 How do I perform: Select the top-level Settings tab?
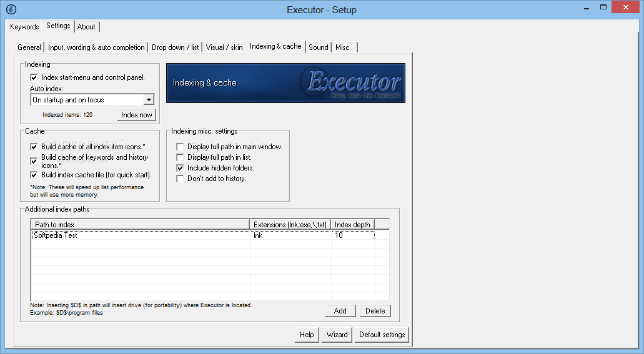(58, 26)
